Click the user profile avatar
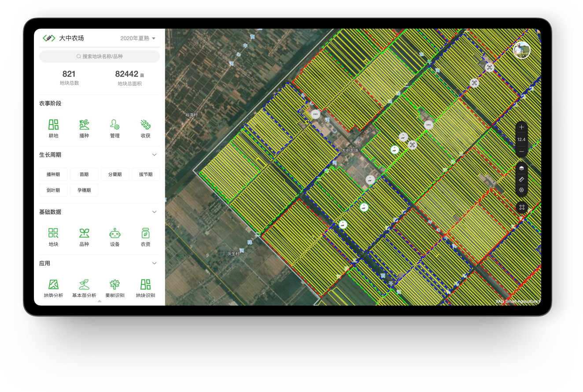This screenshot has height=392, width=583. [522, 50]
